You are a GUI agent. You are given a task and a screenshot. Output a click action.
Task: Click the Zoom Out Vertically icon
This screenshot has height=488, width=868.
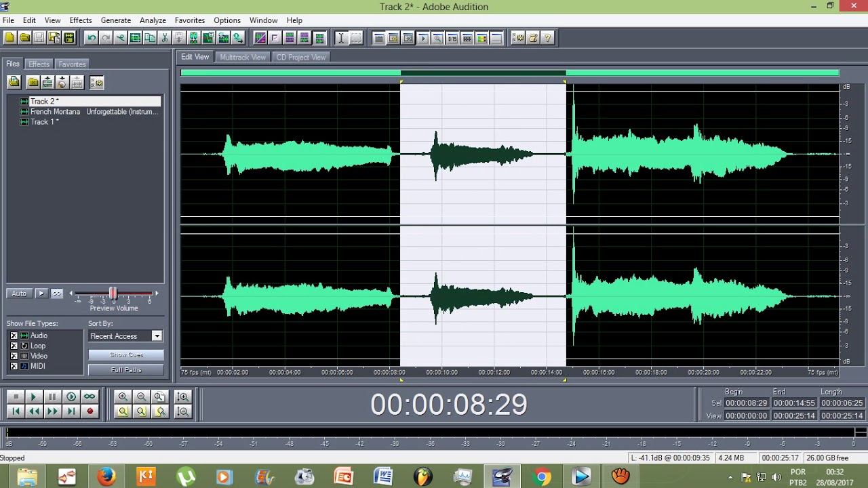(x=183, y=411)
